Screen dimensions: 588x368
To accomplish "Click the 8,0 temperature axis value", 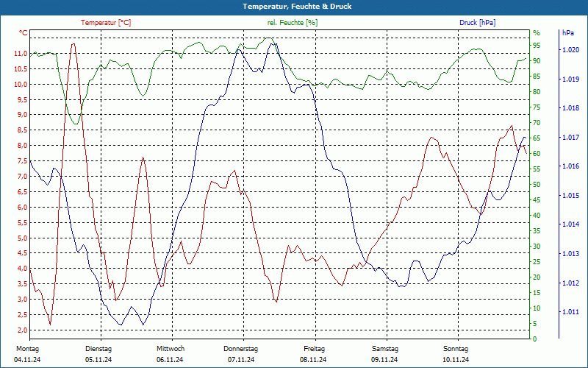I will click(22, 146).
